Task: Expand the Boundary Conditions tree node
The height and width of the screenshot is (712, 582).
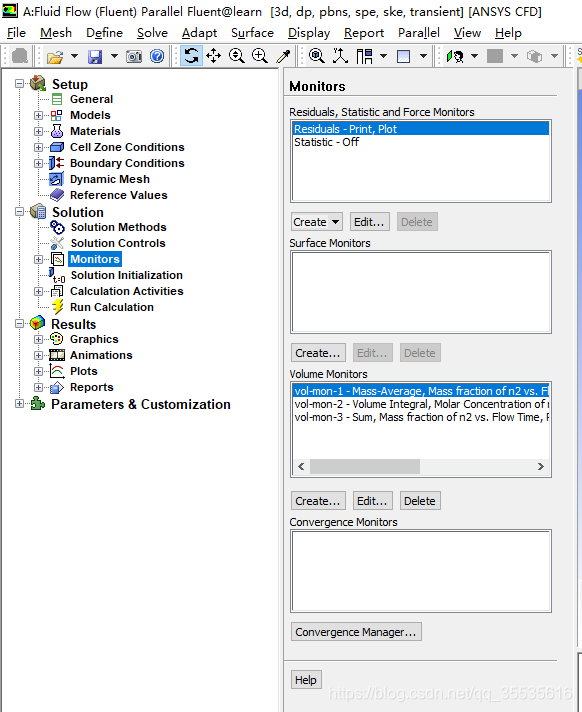Action: point(38,163)
